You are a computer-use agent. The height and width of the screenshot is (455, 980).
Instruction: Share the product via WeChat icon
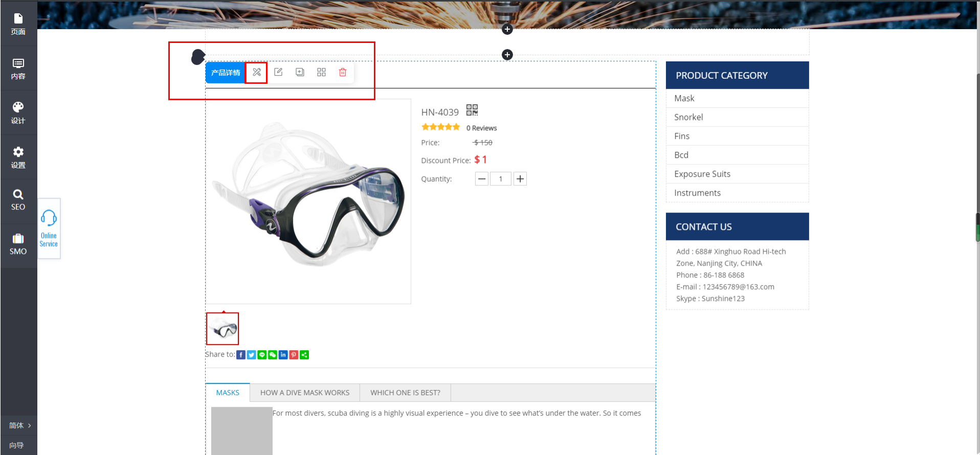tap(273, 355)
